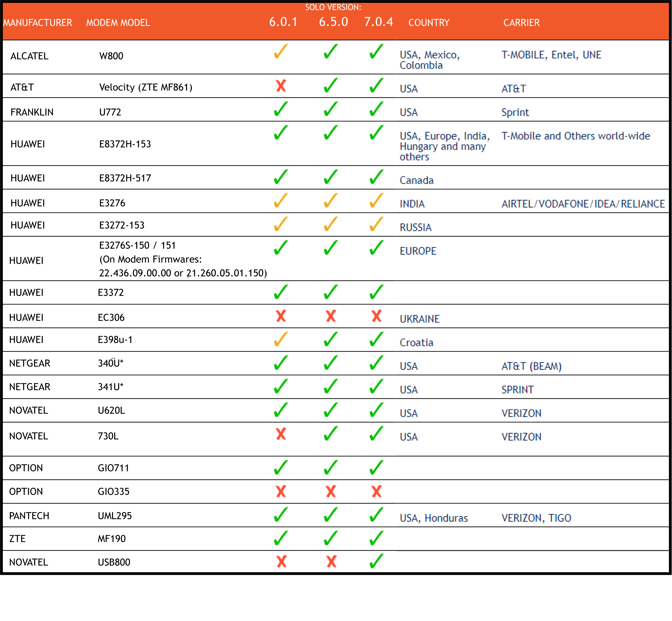Click the red X for AT&T Velocity under 6.0.1

coord(281,86)
